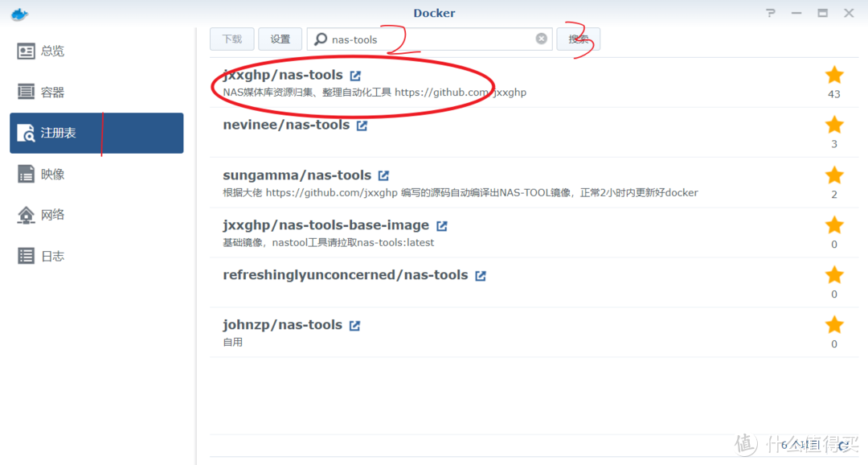This screenshot has width=868, height=465.
Task: Click the star rating beside nevinee/nas-tools
Action: tap(834, 125)
